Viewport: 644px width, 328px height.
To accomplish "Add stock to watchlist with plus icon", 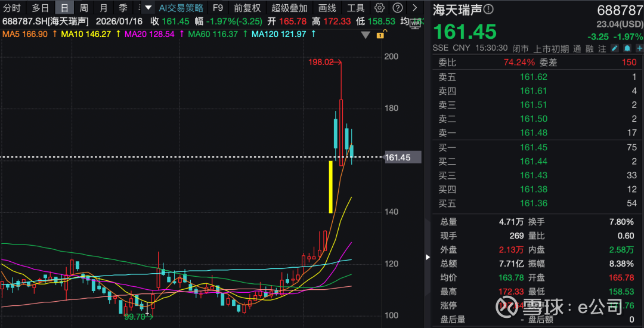I will coord(639,48).
